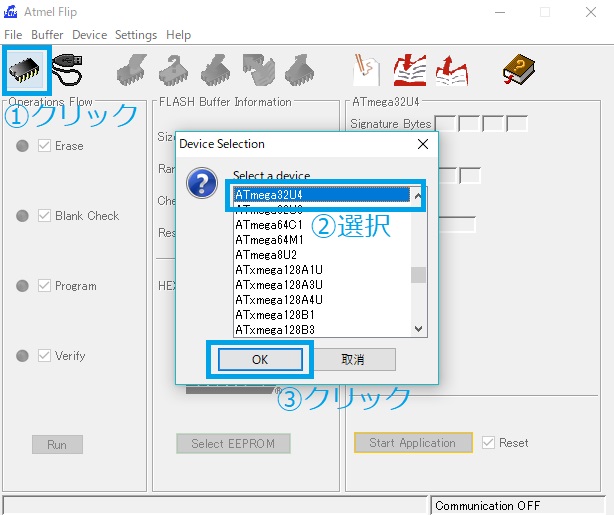
Task: Open the Buffer menu
Action: point(47,35)
